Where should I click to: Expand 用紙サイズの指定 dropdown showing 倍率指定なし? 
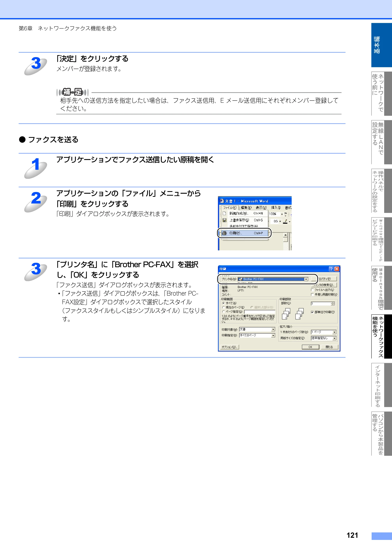click(x=335, y=338)
